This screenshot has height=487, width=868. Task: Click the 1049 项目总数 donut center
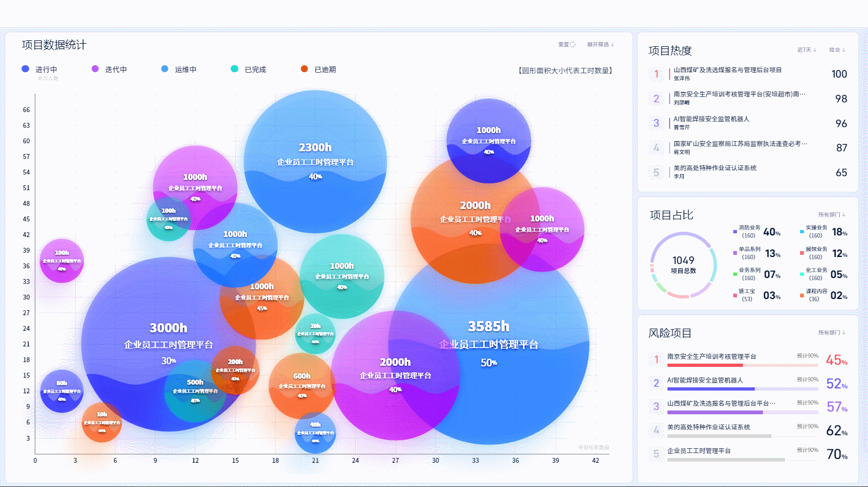point(683,265)
